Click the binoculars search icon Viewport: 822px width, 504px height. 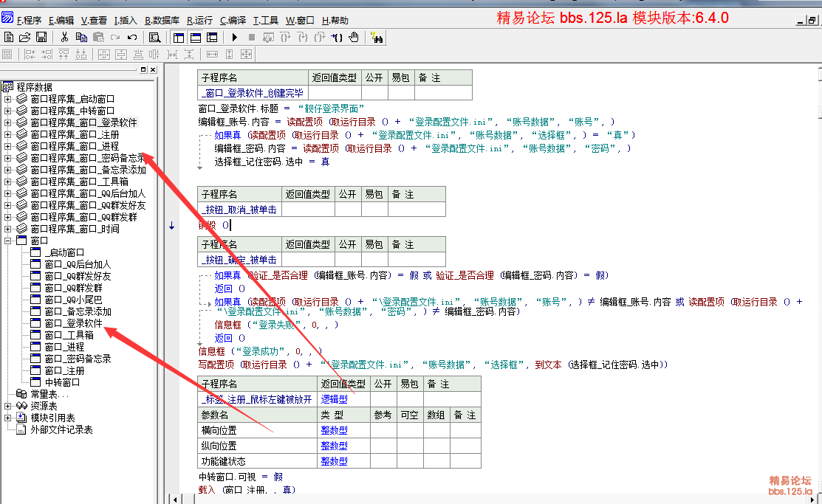point(377,37)
